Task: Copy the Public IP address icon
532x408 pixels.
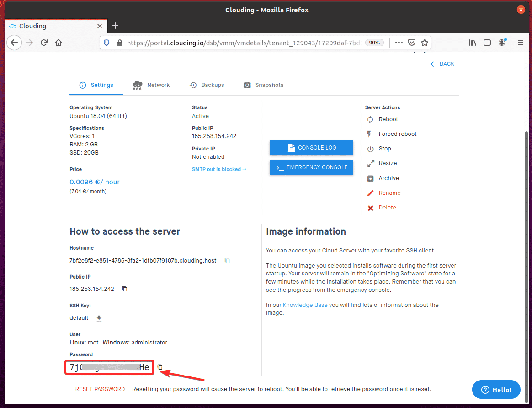Action: pos(125,289)
